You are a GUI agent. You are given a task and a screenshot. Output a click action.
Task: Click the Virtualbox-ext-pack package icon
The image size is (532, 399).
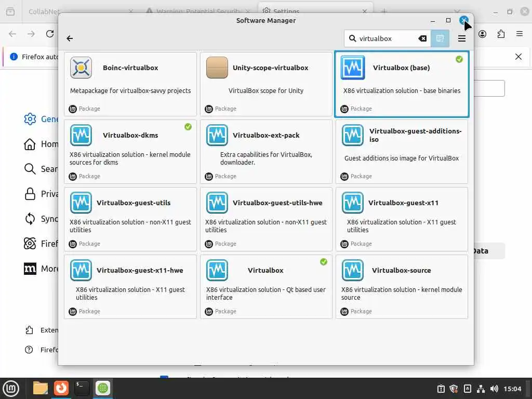tap(217, 135)
